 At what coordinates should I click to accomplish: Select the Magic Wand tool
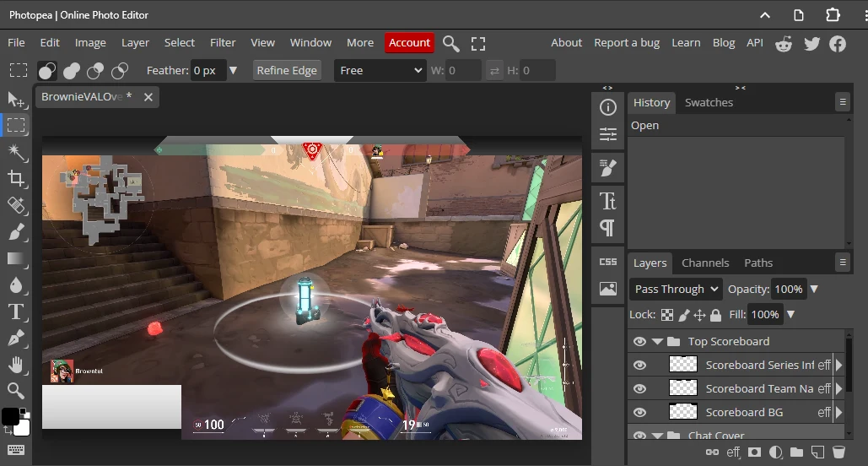click(16, 152)
